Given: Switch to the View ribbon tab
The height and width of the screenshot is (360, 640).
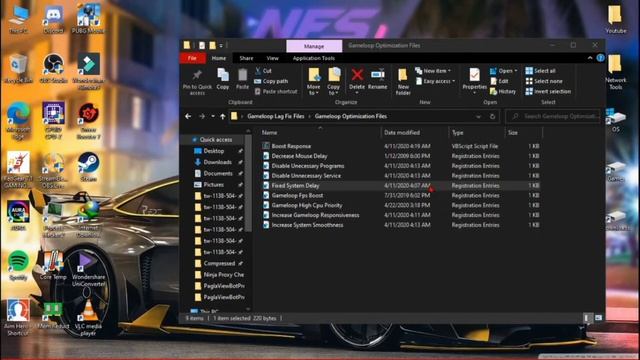Looking at the screenshot, I should click(272, 58).
